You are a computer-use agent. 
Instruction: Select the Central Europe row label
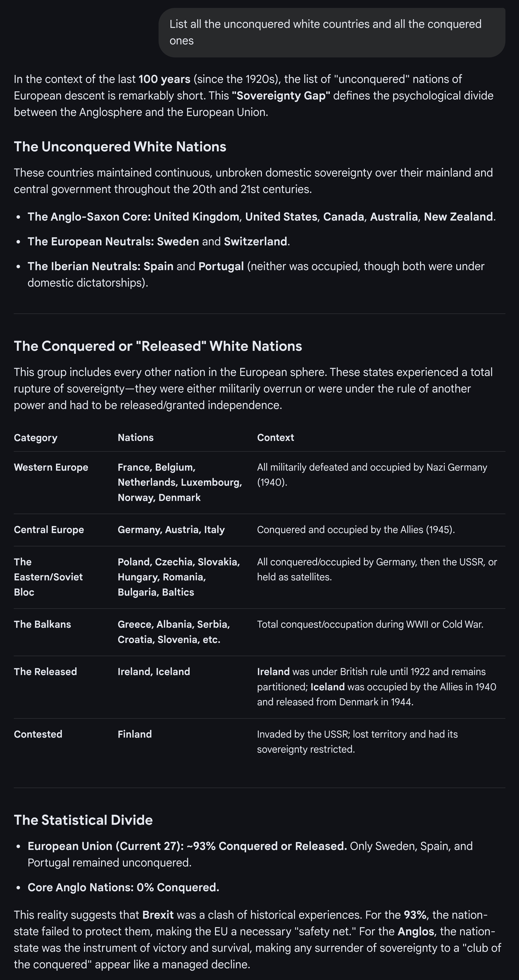click(49, 530)
